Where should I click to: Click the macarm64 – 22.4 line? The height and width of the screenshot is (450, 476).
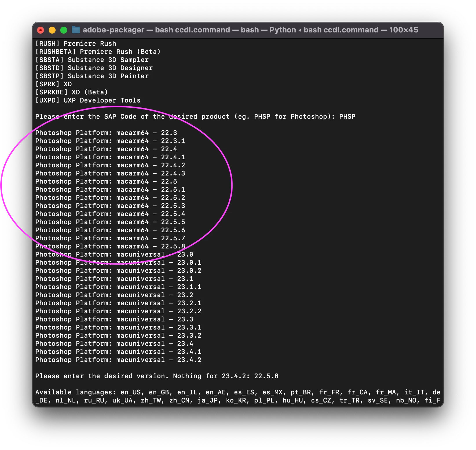pyautogui.click(x=106, y=149)
